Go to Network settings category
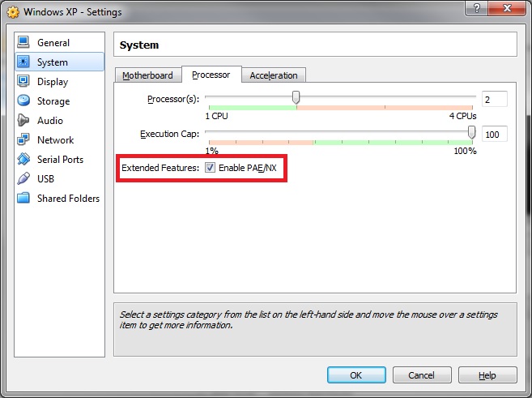This screenshot has height=398, width=532. click(59, 139)
